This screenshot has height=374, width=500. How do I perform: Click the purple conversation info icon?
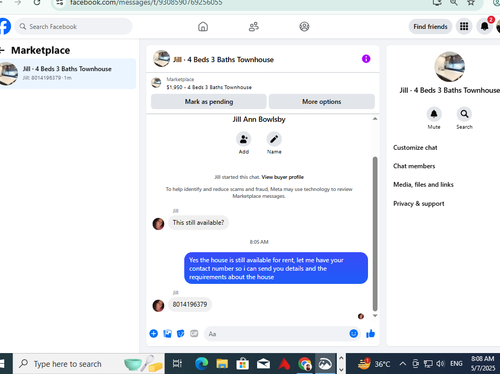click(x=366, y=59)
